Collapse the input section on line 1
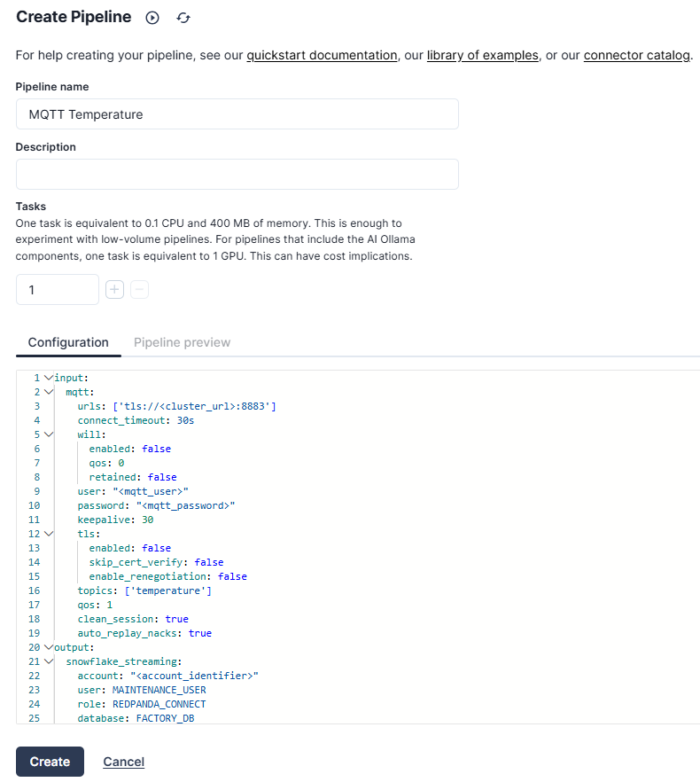 click(x=49, y=378)
